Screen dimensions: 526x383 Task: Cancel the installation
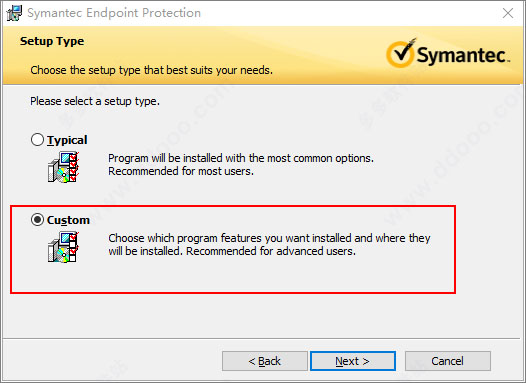pyautogui.click(x=448, y=361)
